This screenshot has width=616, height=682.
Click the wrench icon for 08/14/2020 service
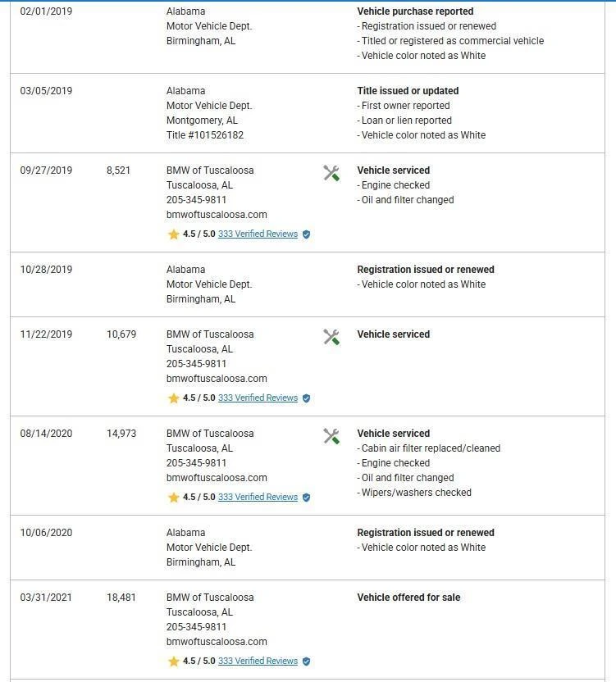[x=331, y=436]
